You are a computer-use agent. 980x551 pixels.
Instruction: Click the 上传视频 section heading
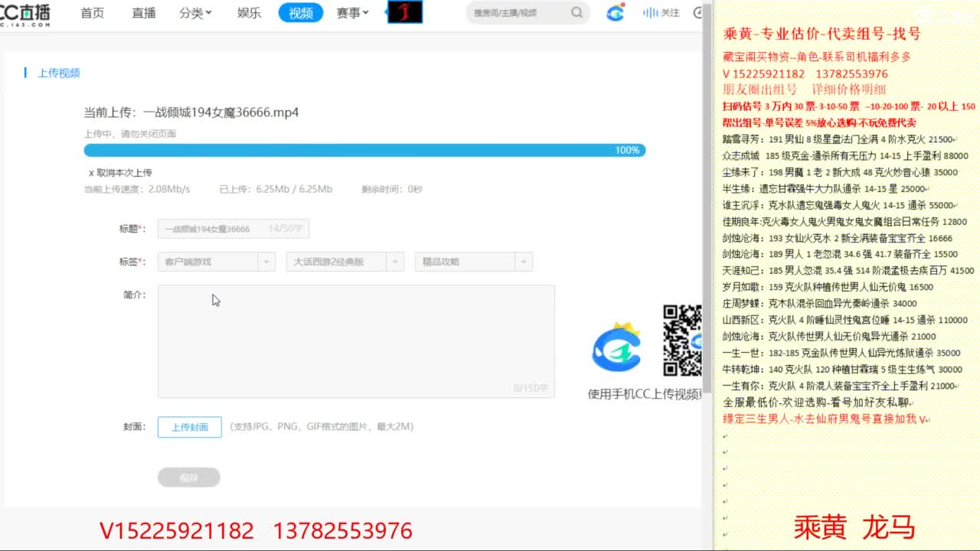(59, 73)
